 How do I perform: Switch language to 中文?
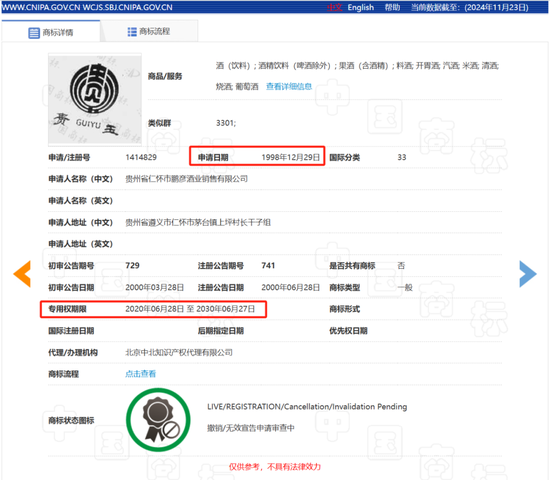(334, 7)
